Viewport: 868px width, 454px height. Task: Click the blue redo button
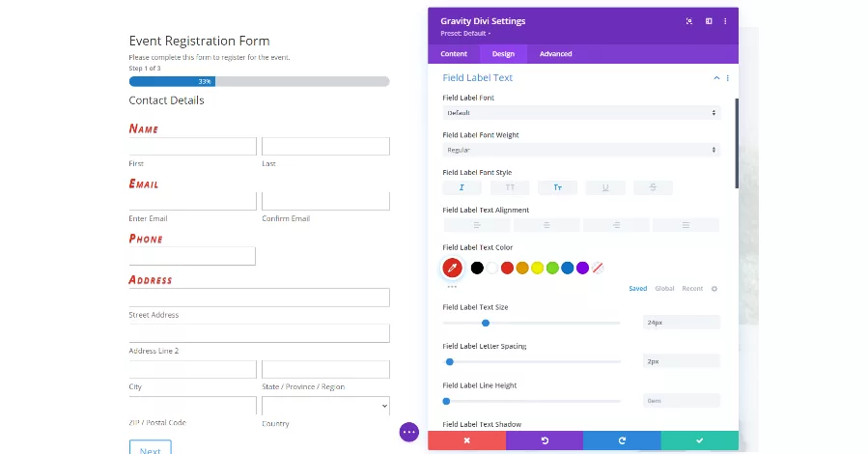point(622,440)
